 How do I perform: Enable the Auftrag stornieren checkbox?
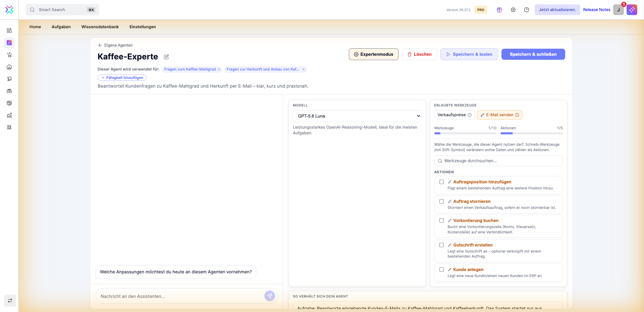(x=441, y=202)
